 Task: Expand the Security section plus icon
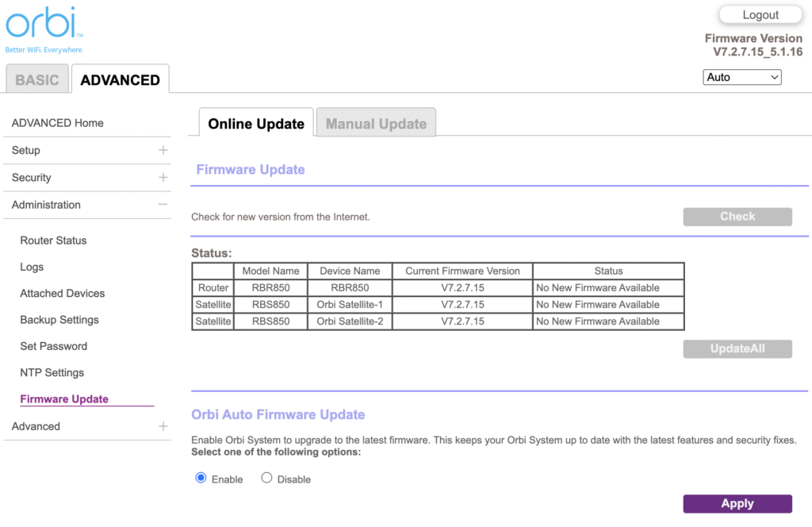coord(163,178)
